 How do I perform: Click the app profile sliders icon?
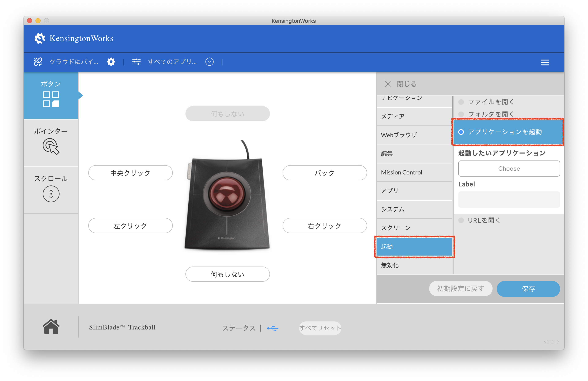click(136, 61)
